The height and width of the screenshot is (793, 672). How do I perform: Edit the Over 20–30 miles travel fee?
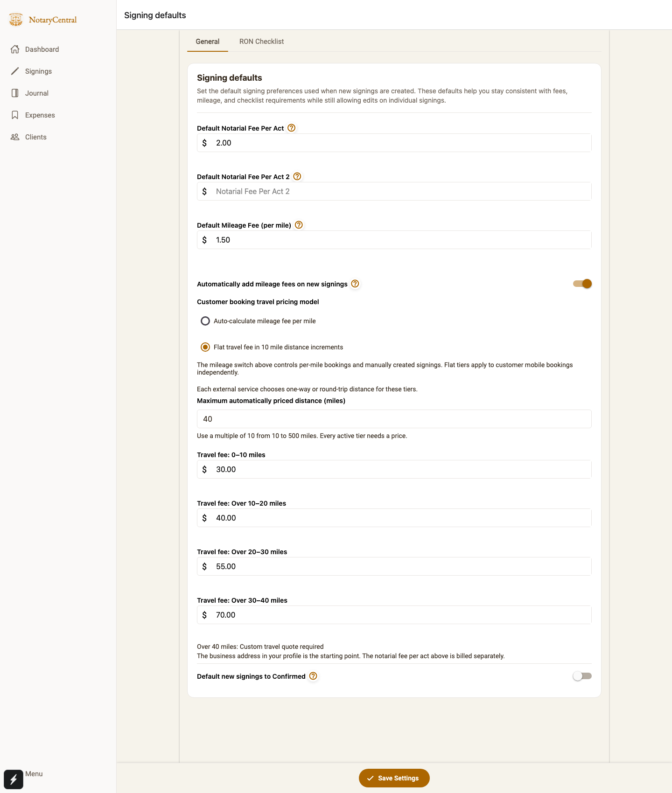pyautogui.click(x=394, y=566)
